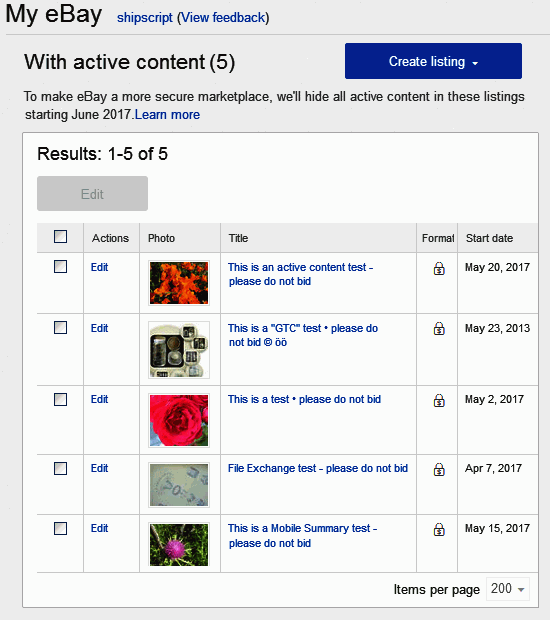This screenshot has width=550, height=620.
Task: Click the format icon for May 2, 2017 listing
Action: tap(439, 401)
